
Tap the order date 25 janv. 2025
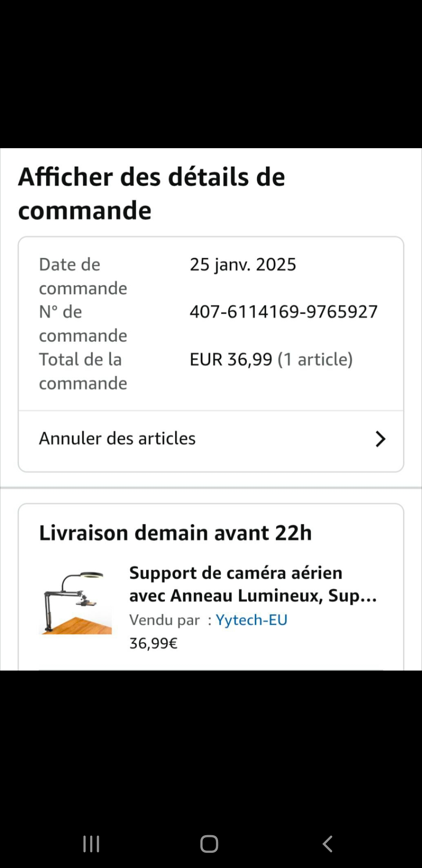coord(243,265)
